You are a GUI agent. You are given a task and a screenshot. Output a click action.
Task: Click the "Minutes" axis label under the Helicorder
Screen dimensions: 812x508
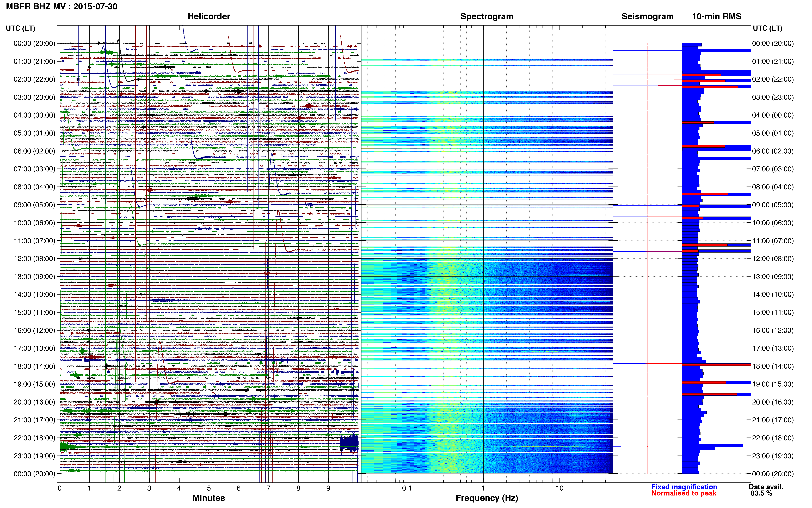coord(209,498)
